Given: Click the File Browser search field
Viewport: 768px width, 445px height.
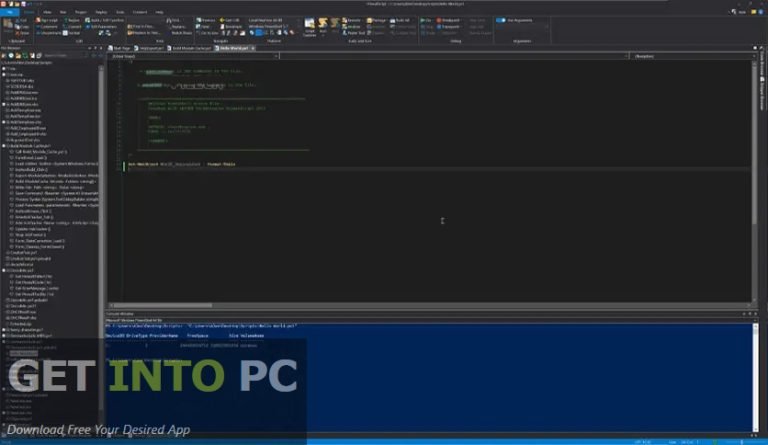Looking at the screenshot, I should tap(66, 56).
